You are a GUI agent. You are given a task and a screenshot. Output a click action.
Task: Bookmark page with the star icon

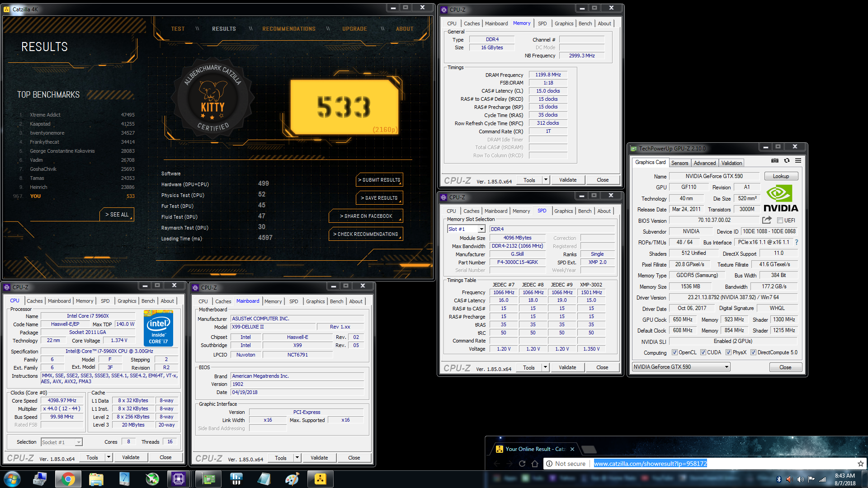click(x=860, y=464)
